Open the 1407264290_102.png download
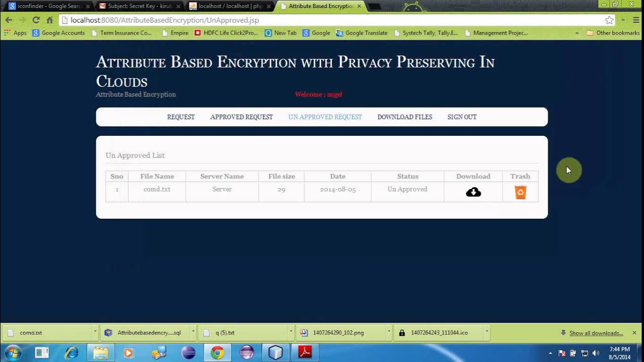Image resolution: width=644 pixels, height=362 pixels. coord(341,332)
